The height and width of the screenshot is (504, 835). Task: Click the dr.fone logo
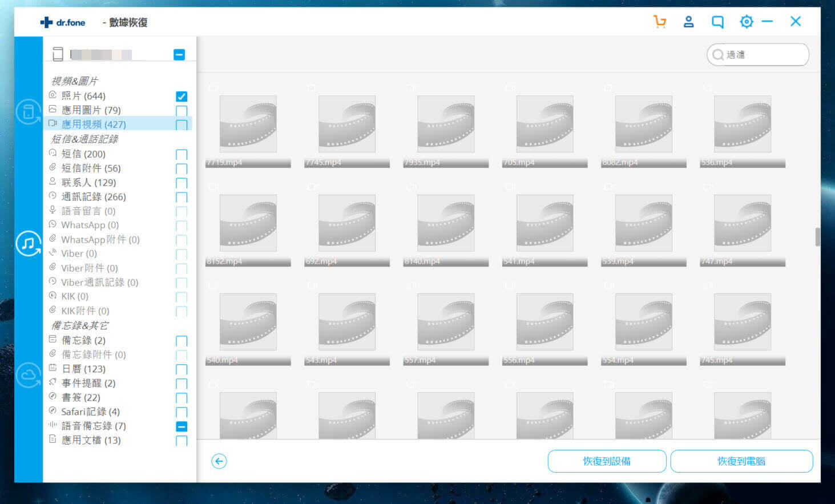point(63,22)
